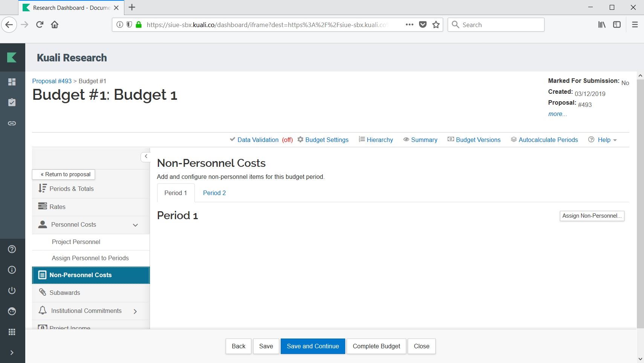Select Subawards in the budget menu
The image size is (644, 363).
[x=64, y=293]
